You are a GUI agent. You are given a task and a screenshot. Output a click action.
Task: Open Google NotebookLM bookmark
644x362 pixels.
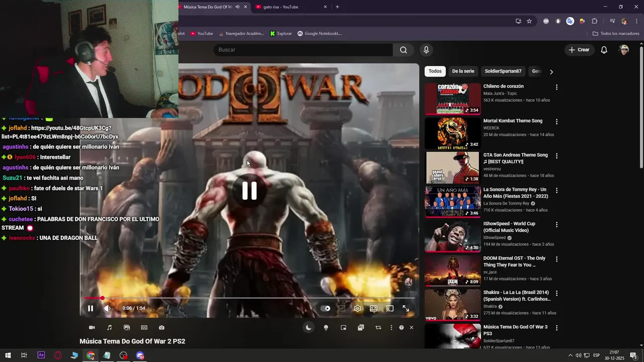point(319,34)
